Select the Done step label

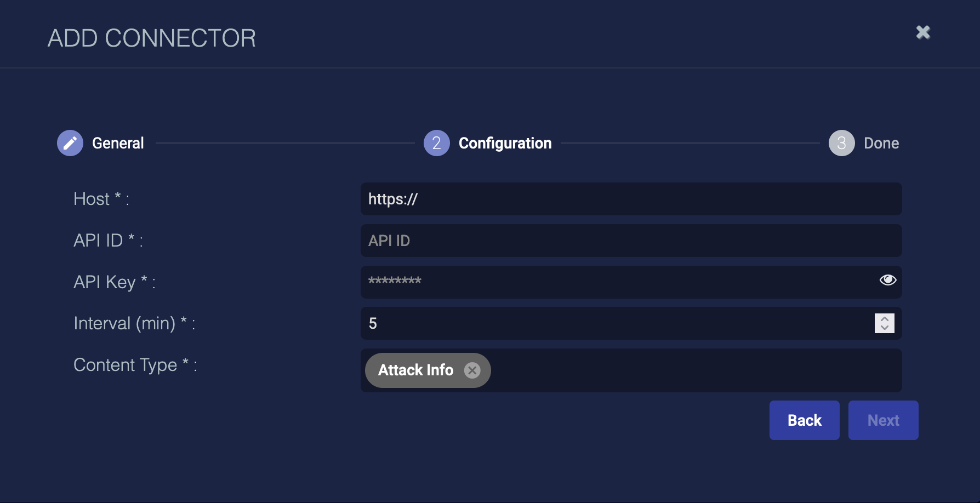click(881, 143)
